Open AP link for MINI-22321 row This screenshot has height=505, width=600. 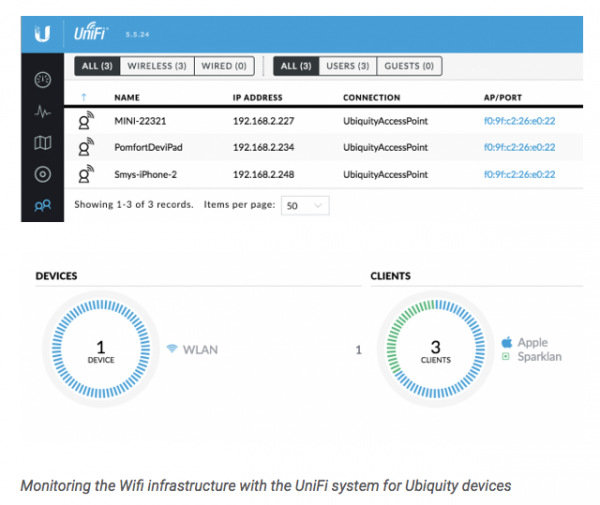[x=519, y=122]
